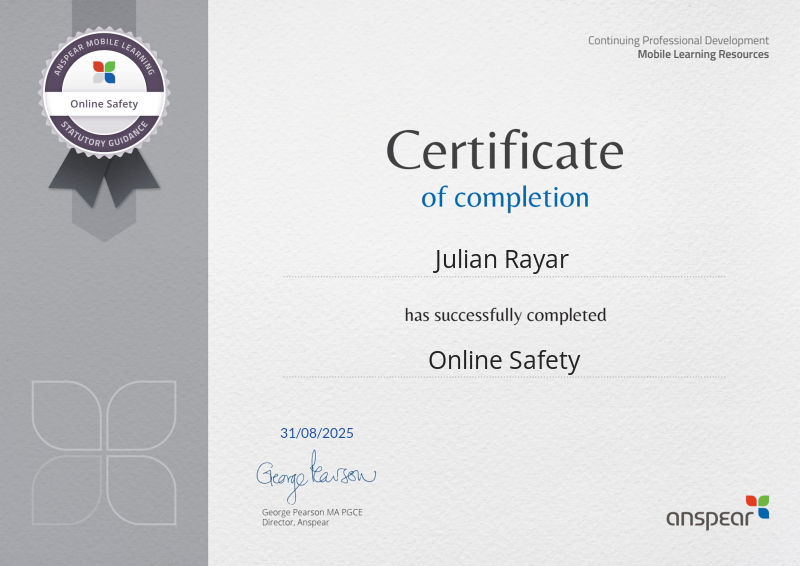Select the Online Safety label in the badge
The height and width of the screenshot is (566, 800).
(x=104, y=103)
